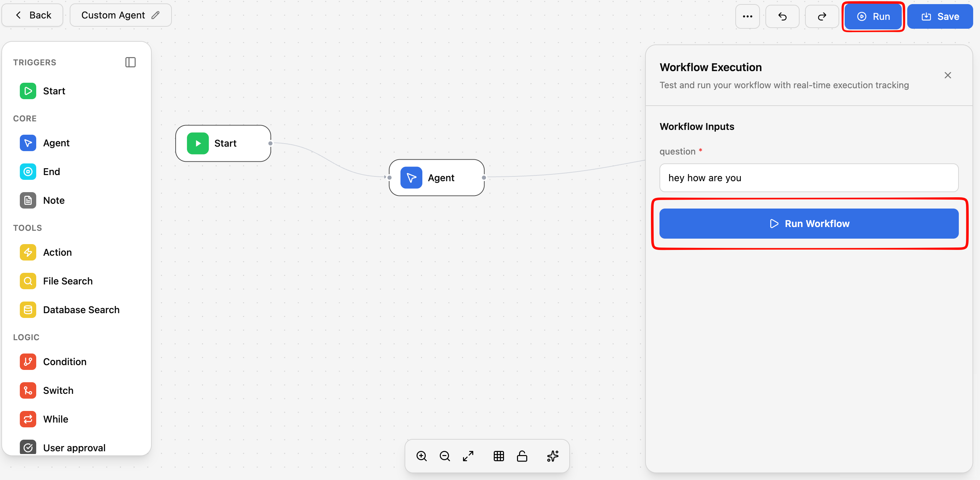Click the Start node on canvas

click(x=223, y=144)
